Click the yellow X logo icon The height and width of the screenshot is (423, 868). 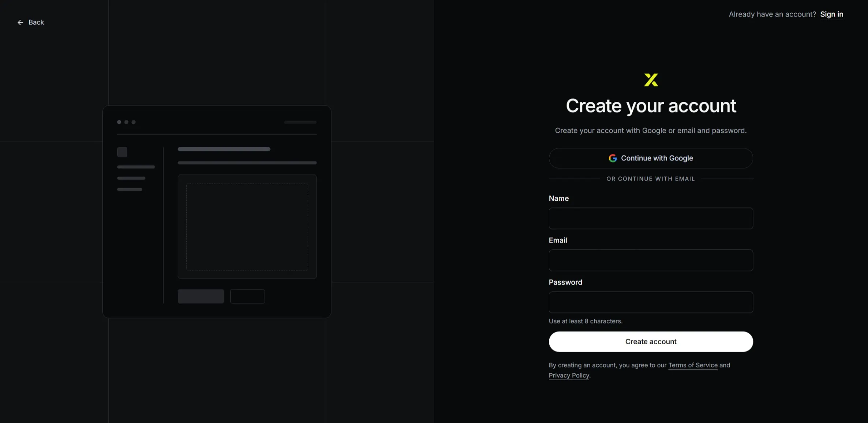651,80
